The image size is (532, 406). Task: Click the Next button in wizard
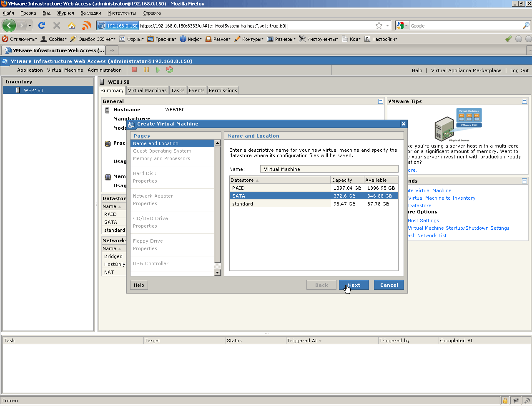click(354, 285)
